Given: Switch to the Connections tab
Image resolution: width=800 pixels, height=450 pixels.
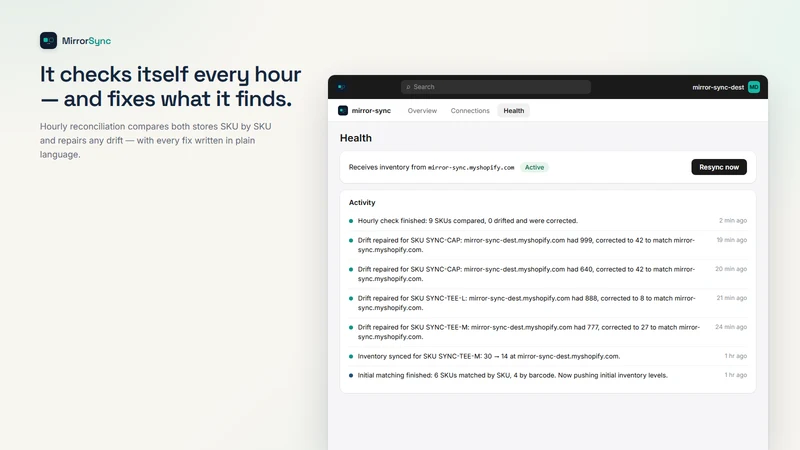Looking at the screenshot, I should coord(470,111).
